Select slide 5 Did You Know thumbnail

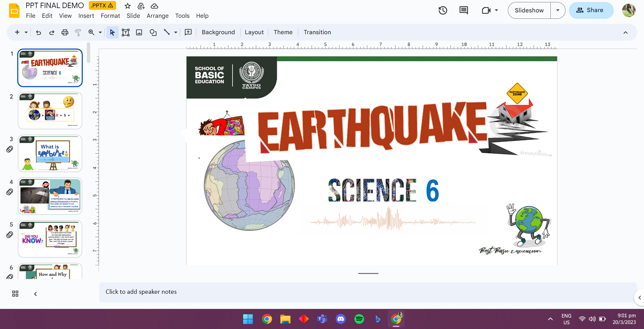pyautogui.click(x=50, y=239)
